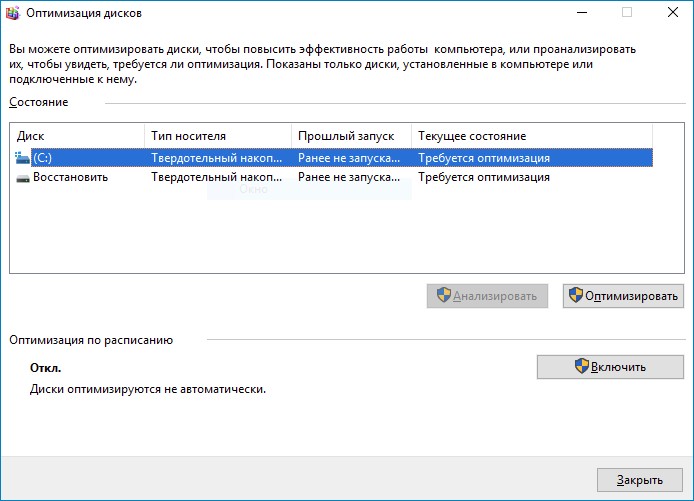This screenshot has width=694, height=501.
Task: Sort by the Прошлый запуск column header
Action: 351,135
